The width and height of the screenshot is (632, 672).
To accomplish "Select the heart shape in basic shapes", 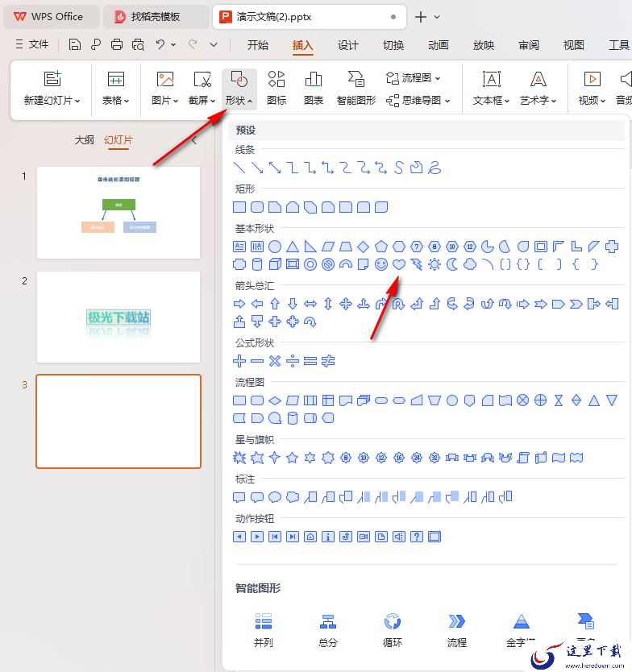I will pyautogui.click(x=399, y=264).
